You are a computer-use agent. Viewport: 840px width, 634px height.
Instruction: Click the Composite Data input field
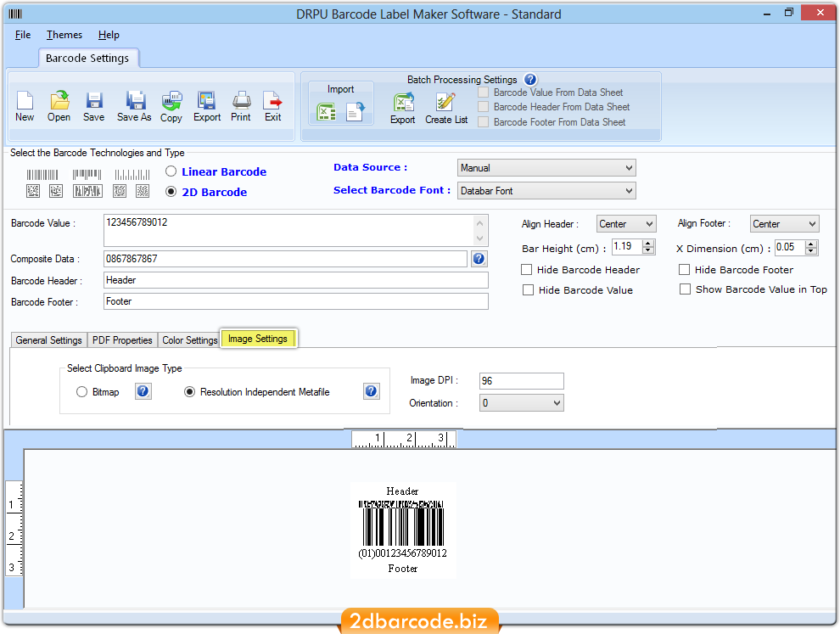[x=285, y=259]
